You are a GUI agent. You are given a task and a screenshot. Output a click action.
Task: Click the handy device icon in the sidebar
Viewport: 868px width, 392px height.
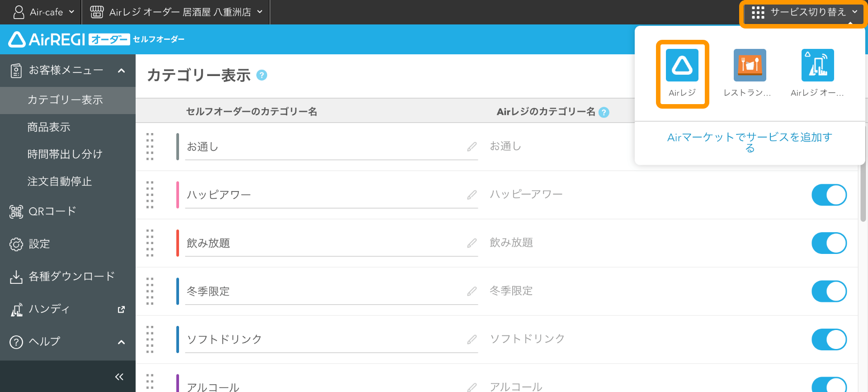16,309
